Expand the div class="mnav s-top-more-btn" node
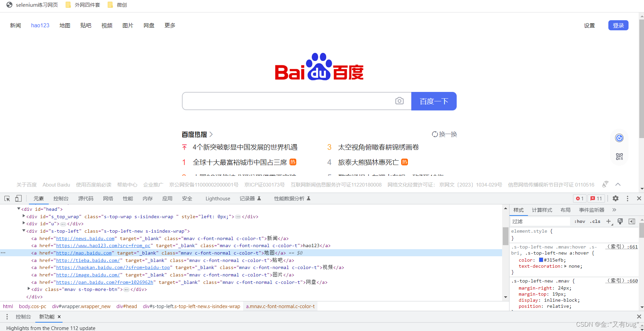The image size is (644, 331). point(29,289)
